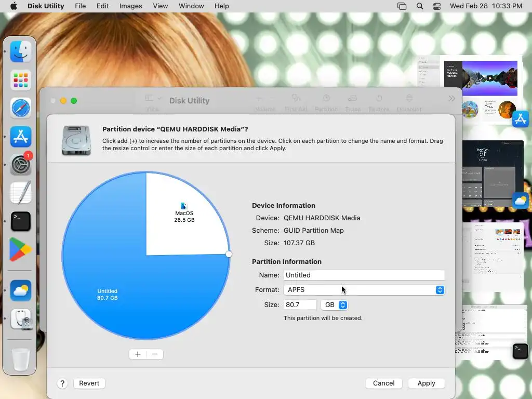
Task: Click the Restore toolbar icon
Action: [379, 103]
